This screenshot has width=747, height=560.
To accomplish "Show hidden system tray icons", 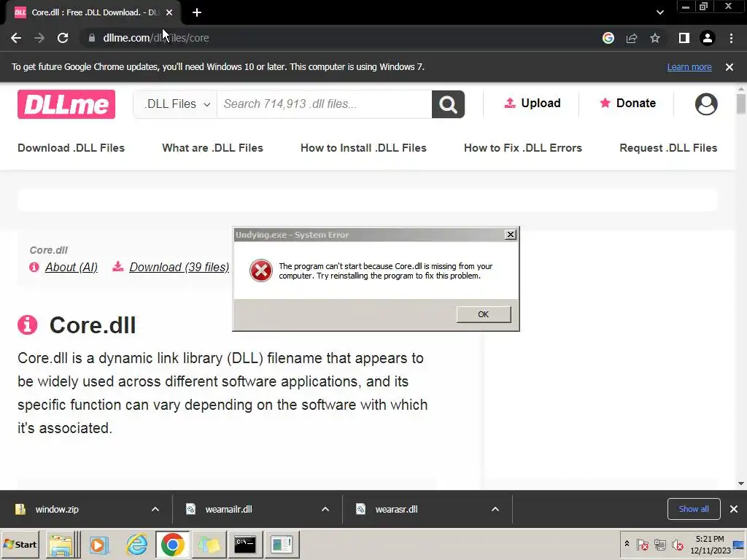I will coord(627,544).
